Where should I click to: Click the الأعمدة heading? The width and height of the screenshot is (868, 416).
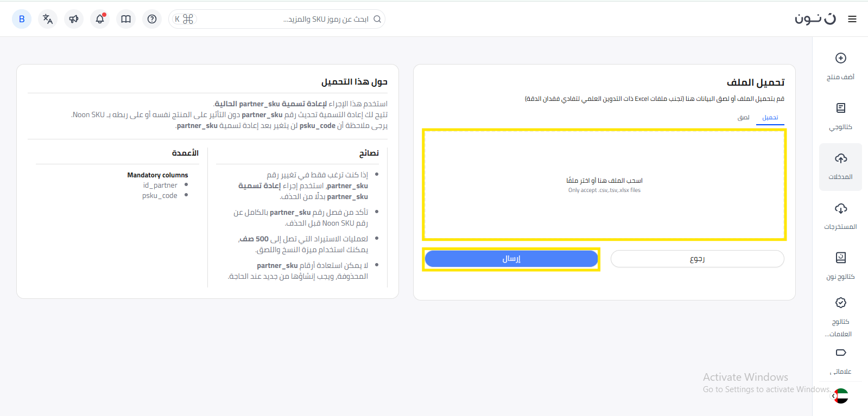[185, 153]
